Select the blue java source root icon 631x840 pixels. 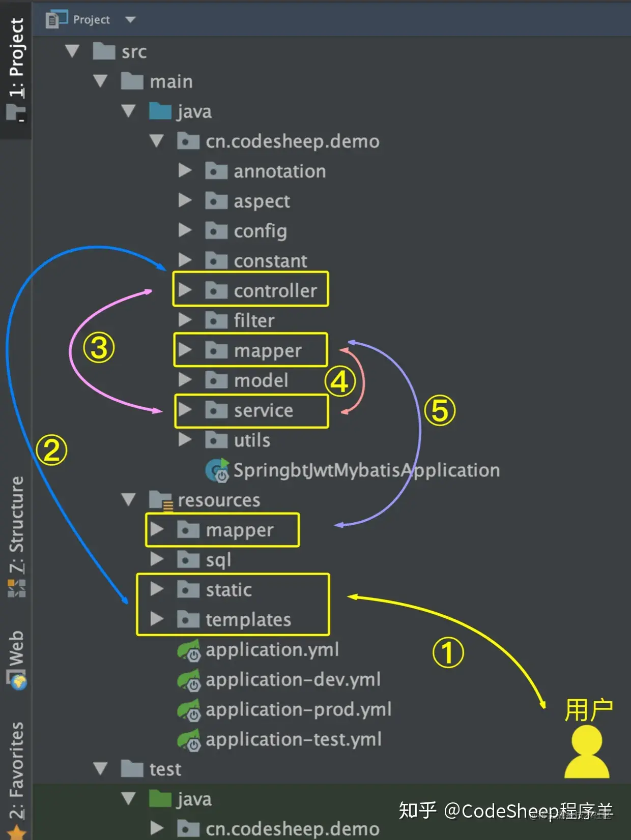160,111
